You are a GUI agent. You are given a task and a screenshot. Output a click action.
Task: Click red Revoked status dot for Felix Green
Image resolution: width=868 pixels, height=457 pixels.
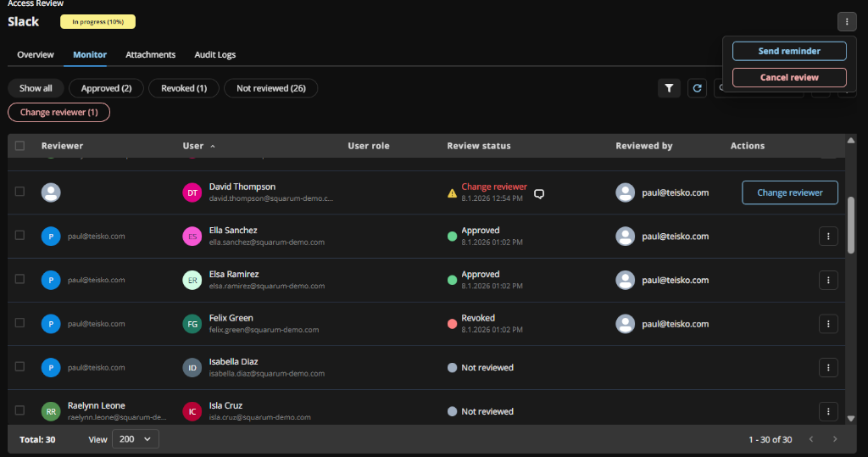point(453,324)
